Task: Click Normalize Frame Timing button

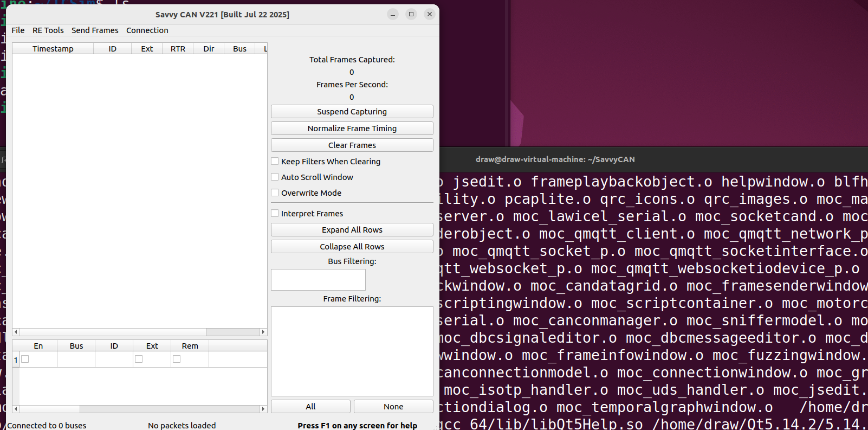Action: point(352,129)
